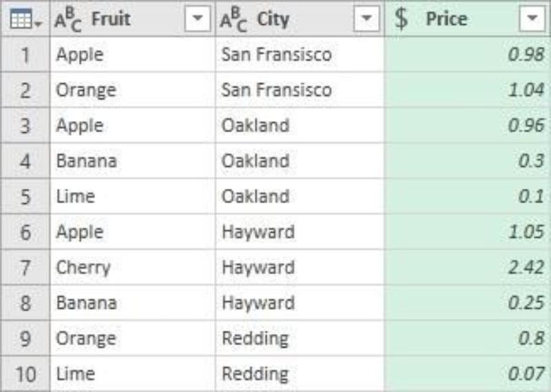This screenshot has width=551, height=392.
Task: Click the 1.04 price cell
Action: [525, 90]
